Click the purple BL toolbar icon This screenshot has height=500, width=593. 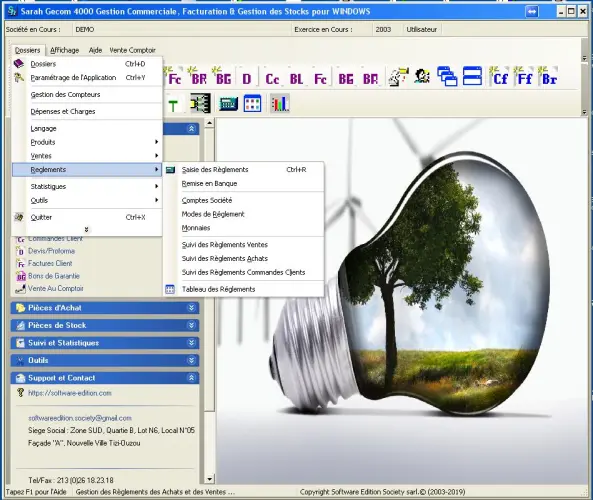(x=296, y=79)
